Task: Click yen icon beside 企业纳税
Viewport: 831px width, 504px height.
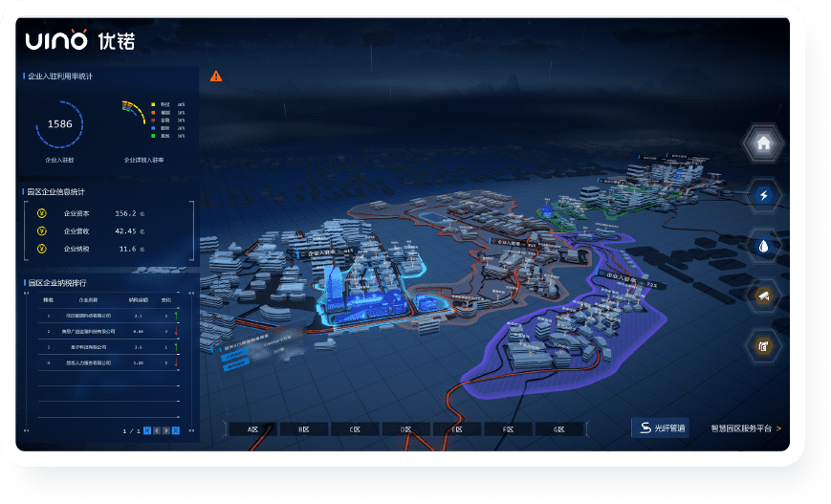Action: point(42,249)
